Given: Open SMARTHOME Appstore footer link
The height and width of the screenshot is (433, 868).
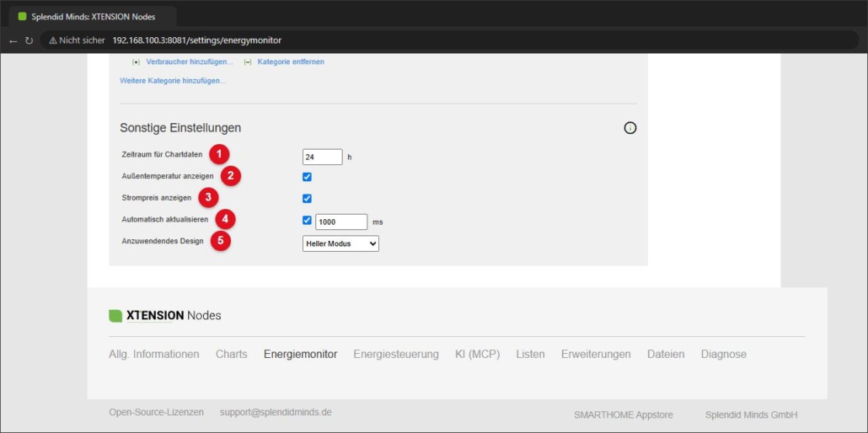Looking at the screenshot, I should tap(623, 414).
